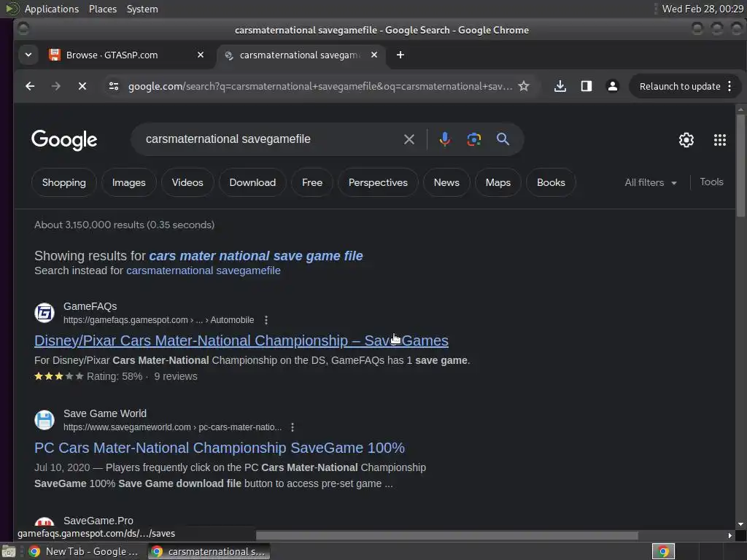Screen dimensions: 747x560
Task: Go back to the previous page
Action: tap(30, 86)
